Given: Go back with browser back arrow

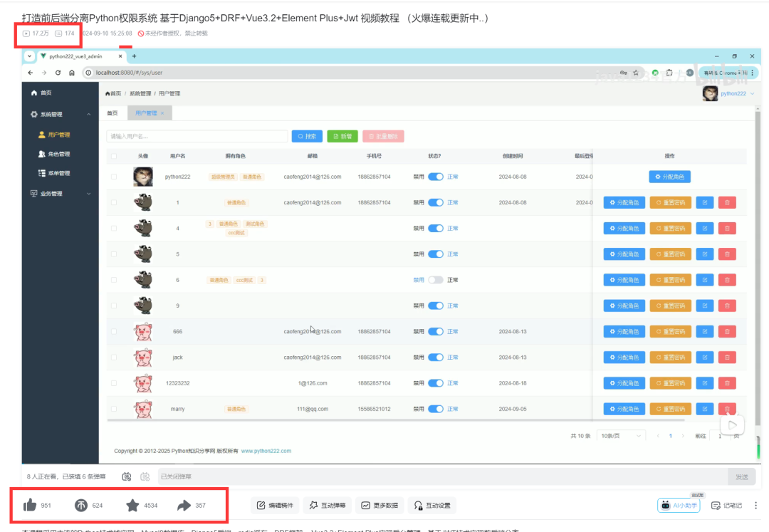Looking at the screenshot, I should click(31, 73).
